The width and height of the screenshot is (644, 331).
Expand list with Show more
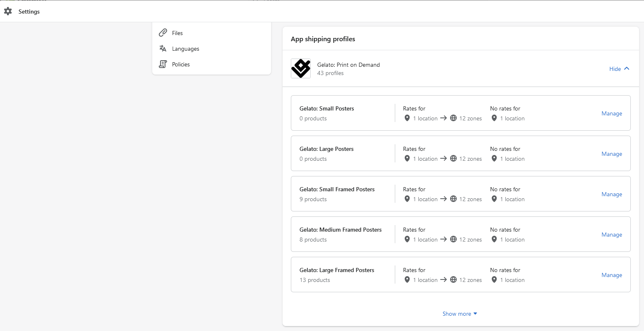[460, 314]
